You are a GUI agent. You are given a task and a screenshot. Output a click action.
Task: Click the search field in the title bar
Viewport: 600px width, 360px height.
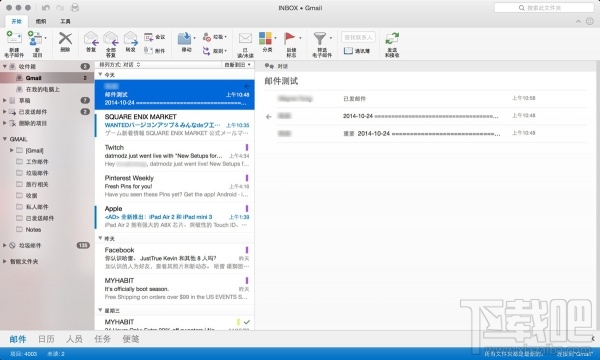(544, 8)
